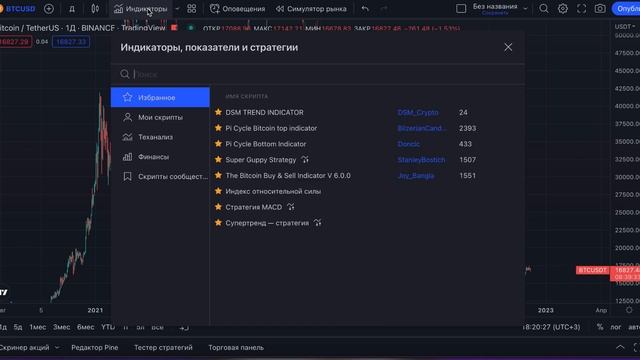640x360 pixels.
Task: Open Торговая панель tab
Action: 236,348
